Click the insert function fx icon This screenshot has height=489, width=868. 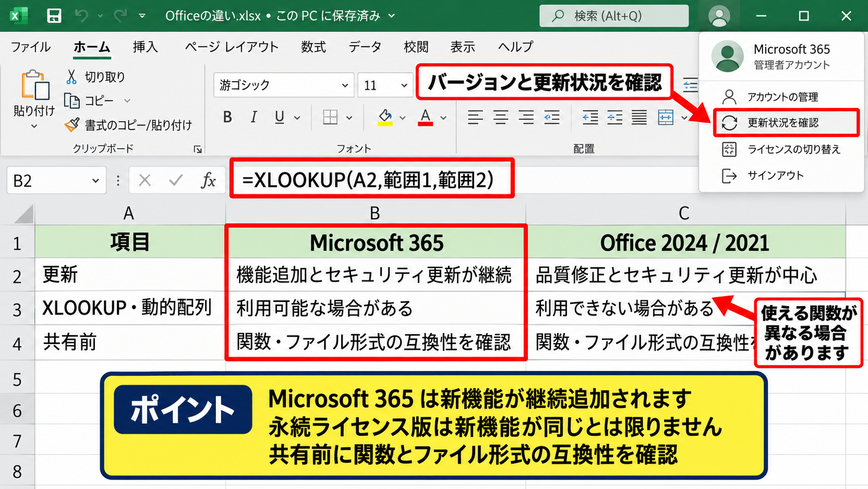[208, 180]
